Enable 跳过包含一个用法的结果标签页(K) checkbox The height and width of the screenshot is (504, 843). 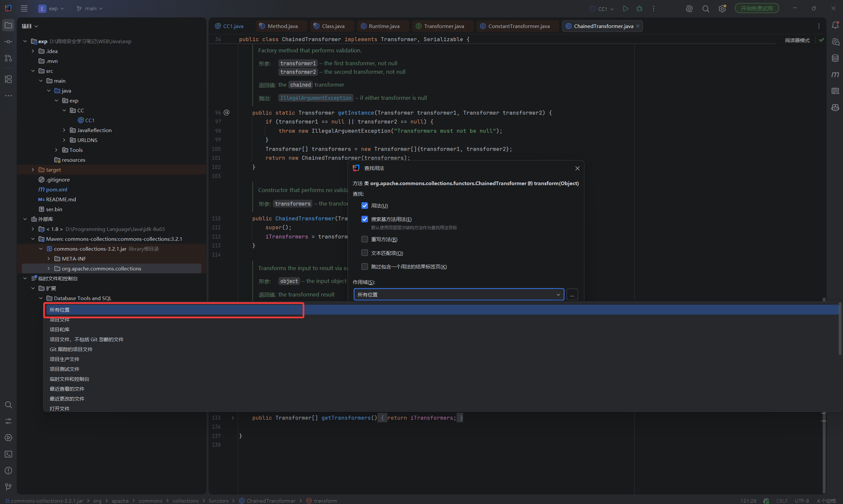(x=364, y=266)
